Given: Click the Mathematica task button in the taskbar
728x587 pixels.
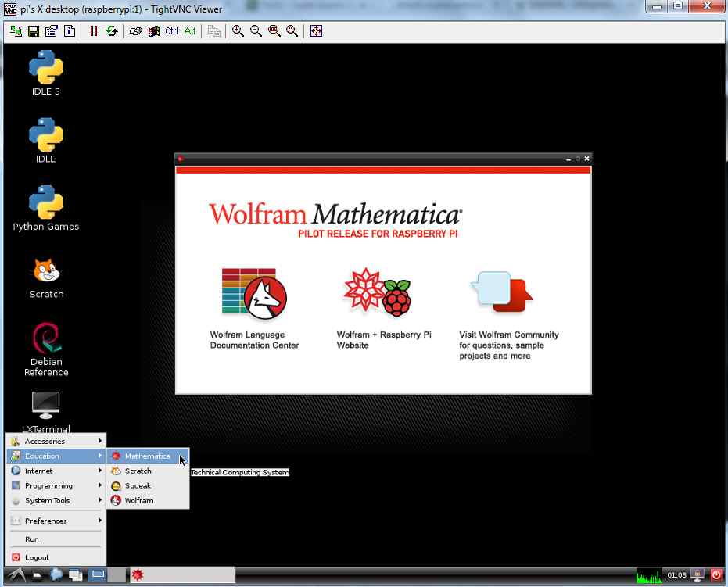Looking at the screenshot, I should [182, 575].
